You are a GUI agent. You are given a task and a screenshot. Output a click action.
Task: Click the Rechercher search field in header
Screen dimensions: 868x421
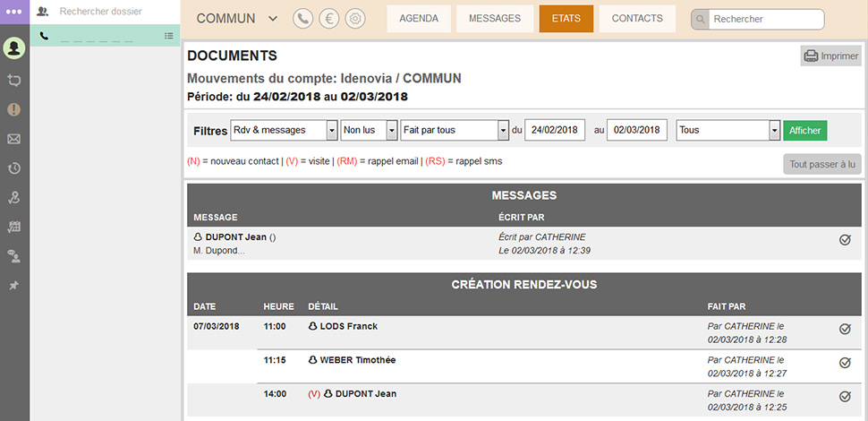coord(766,20)
